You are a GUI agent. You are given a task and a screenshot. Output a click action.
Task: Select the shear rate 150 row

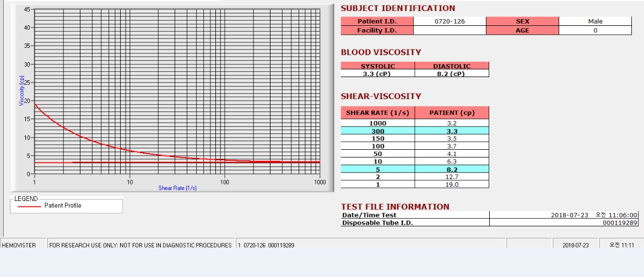tap(415, 138)
